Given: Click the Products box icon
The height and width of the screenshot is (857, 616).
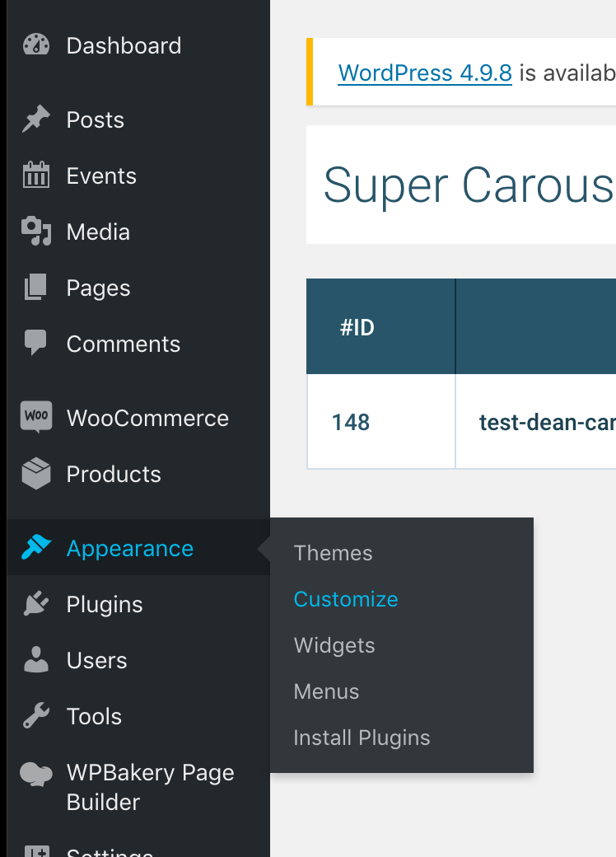Looking at the screenshot, I should coord(36,473).
